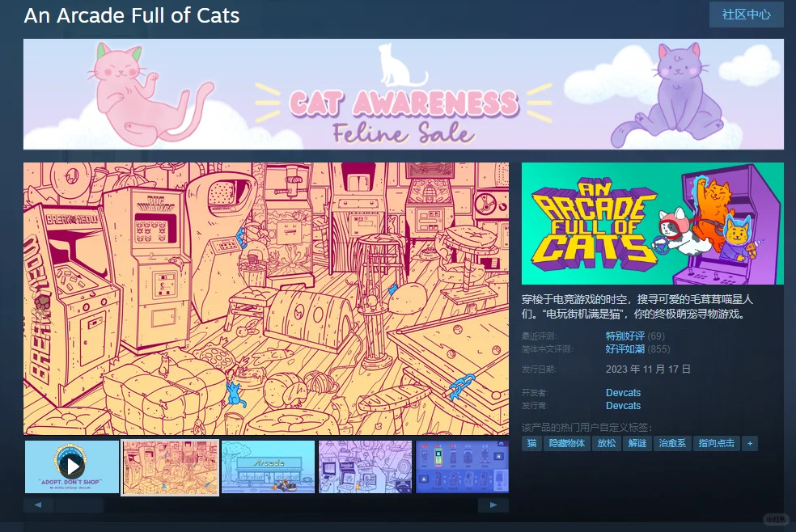Open developer Devcats link
The height and width of the screenshot is (532, 796).
pos(623,393)
